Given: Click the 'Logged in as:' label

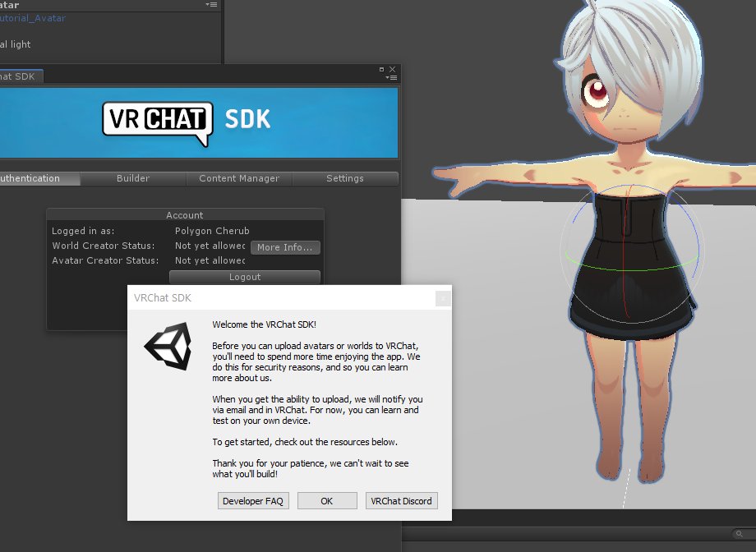Looking at the screenshot, I should 83,231.
